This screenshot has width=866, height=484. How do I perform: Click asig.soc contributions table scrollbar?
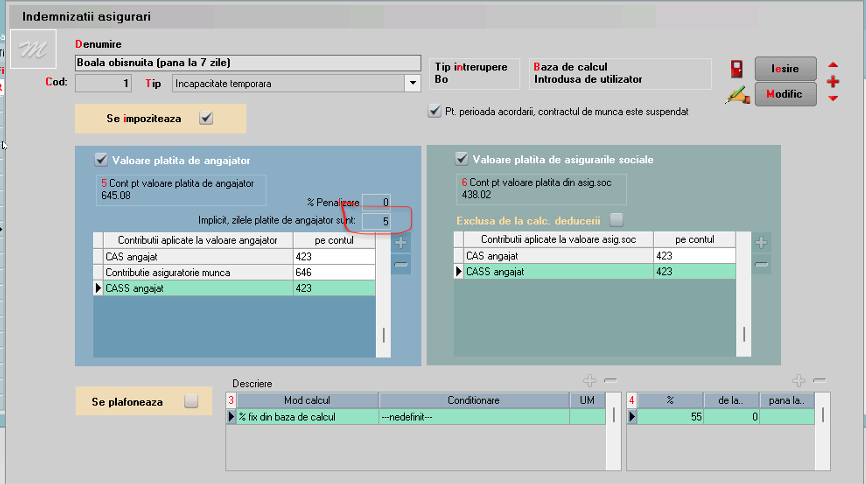click(743, 294)
